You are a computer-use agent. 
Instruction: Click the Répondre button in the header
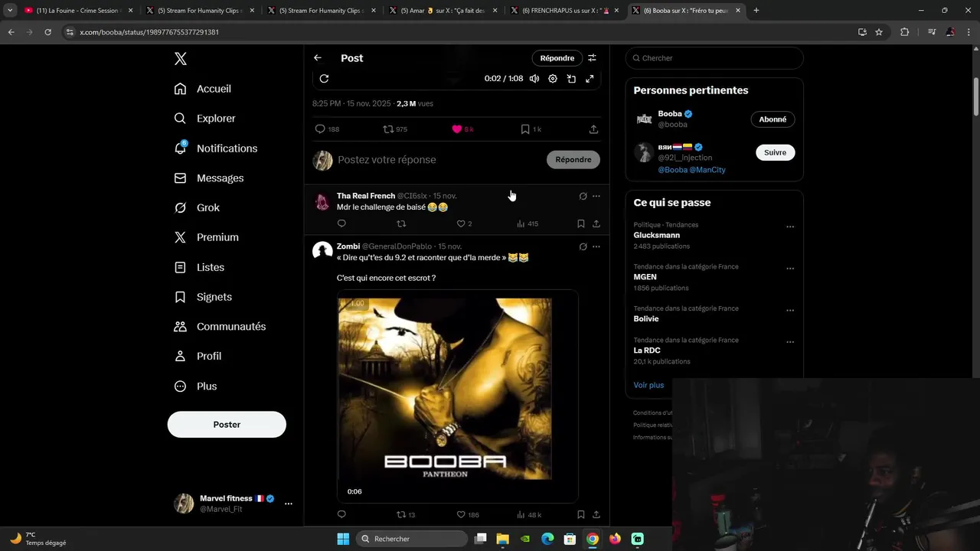(557, 58)
